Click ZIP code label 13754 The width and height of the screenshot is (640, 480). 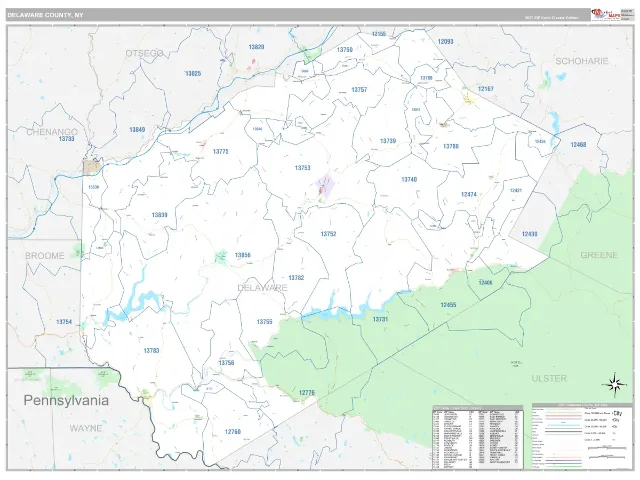[x=64, y=322]
